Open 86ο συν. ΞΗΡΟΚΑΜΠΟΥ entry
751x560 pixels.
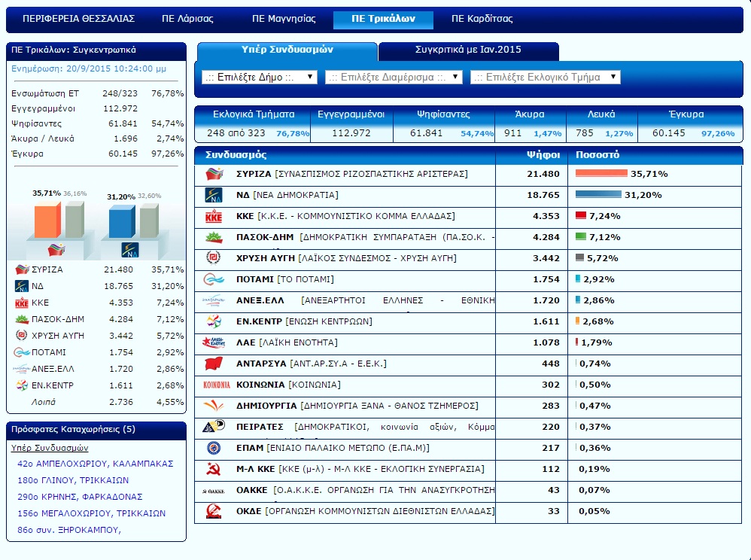click(x=69, y=530)
